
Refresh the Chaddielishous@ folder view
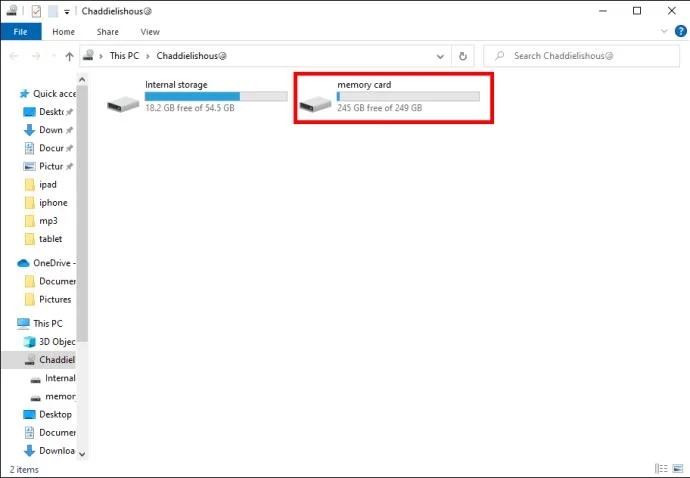coord(462,56)
